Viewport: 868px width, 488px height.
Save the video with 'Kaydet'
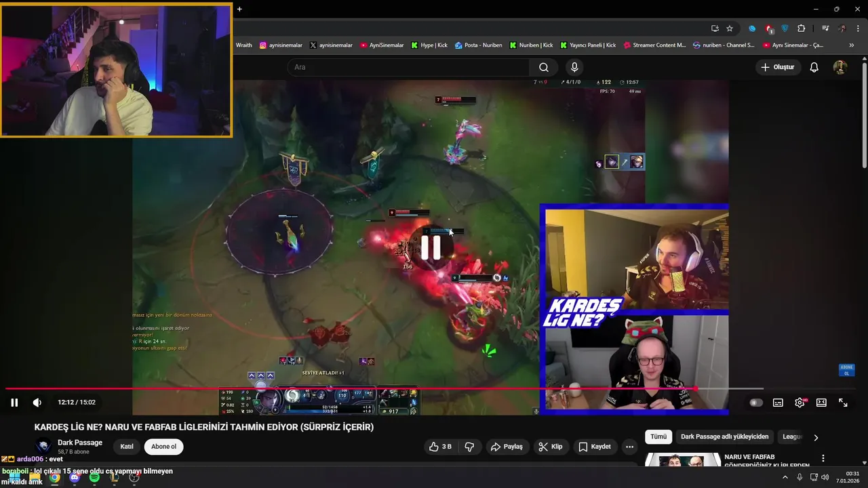click(595, 447)
